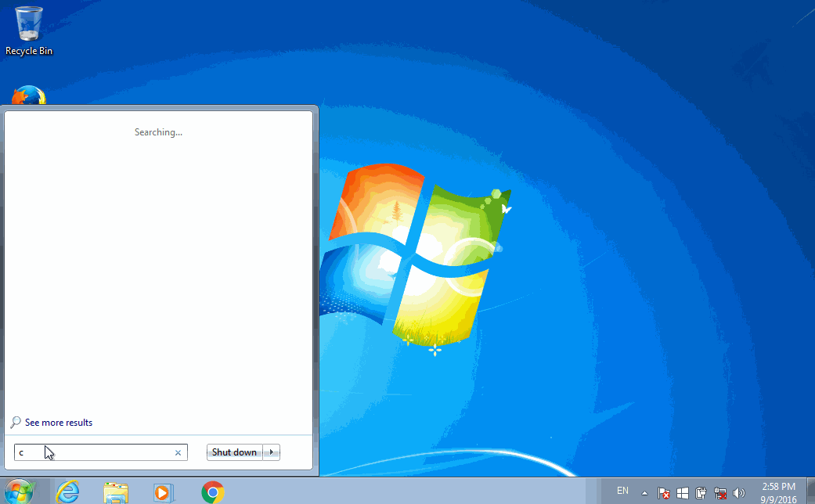Image resolution: width=815 pixels, height=504 pixels.
Task: Open the volume speaker tray icon
Action: pos(738,493)
